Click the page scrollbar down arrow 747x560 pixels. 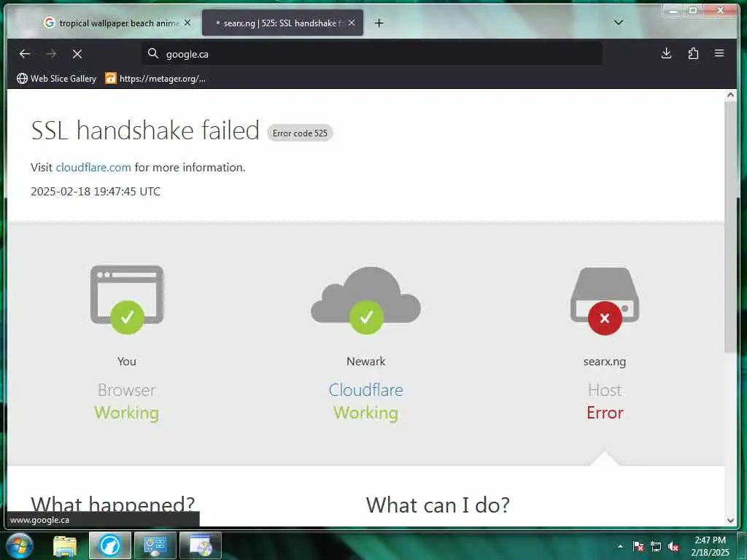click(x=730, y=521)
